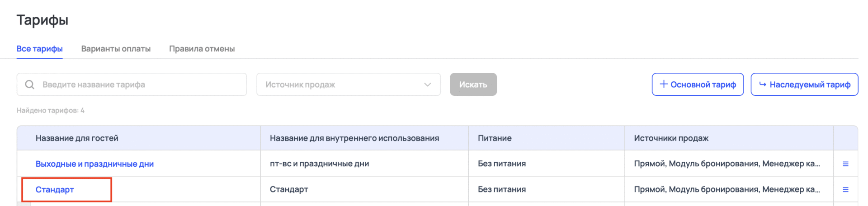Click the Без питания cell in the Выходные row
The height and width of the screenshot is (206, 868).
click(x=501, y=164)
